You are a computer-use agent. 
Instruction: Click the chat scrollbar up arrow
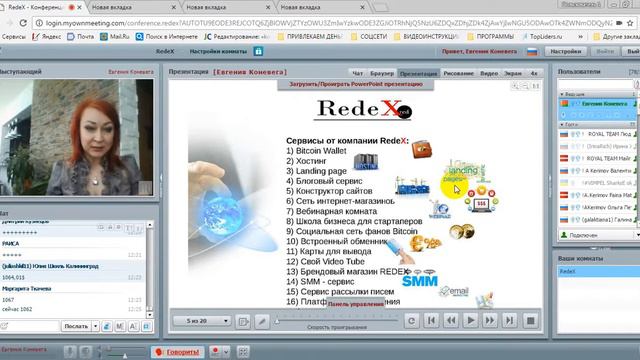coord(150,225)
